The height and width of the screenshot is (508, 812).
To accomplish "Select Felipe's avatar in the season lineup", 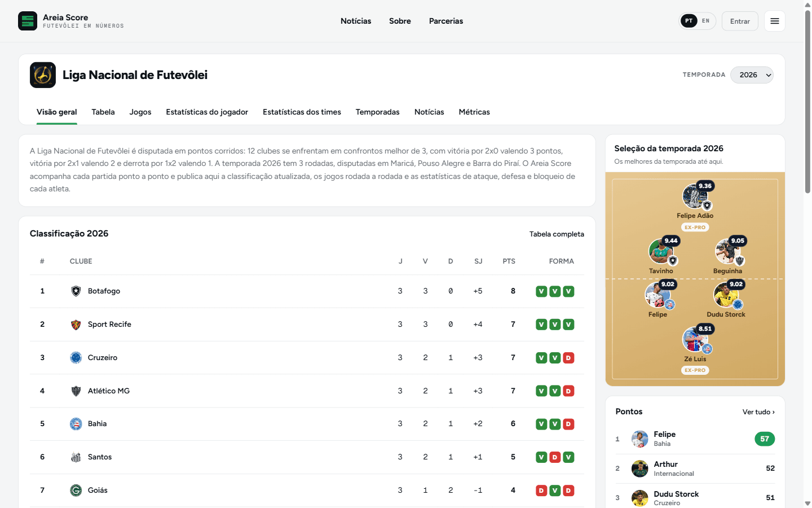I will [x=657, y=295].
